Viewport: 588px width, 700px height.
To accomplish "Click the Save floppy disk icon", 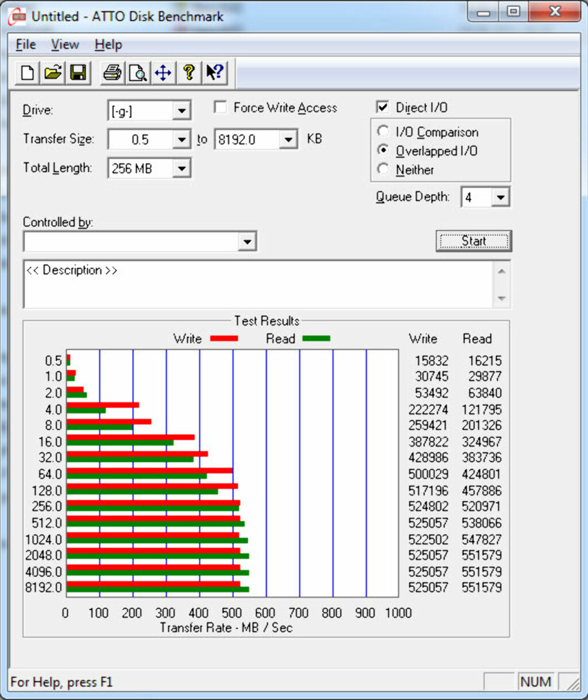I will 78,73.
